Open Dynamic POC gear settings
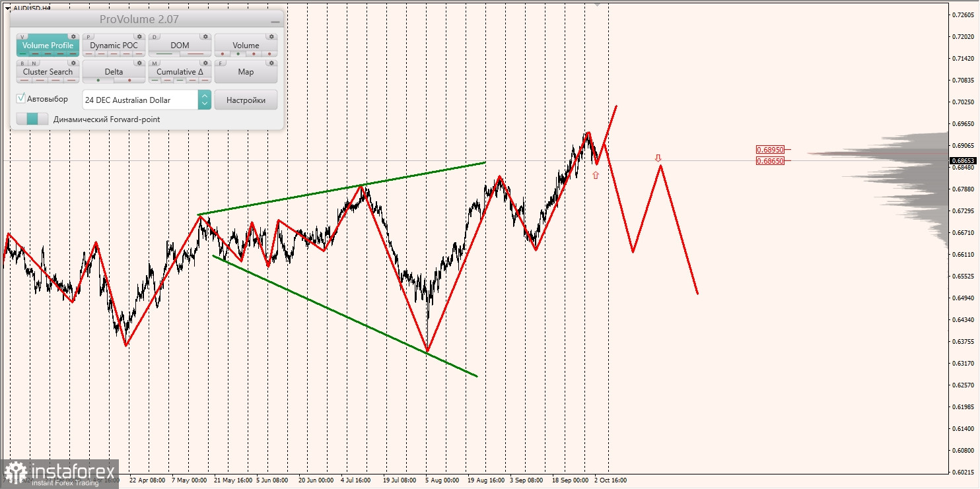 click(139, 36)
